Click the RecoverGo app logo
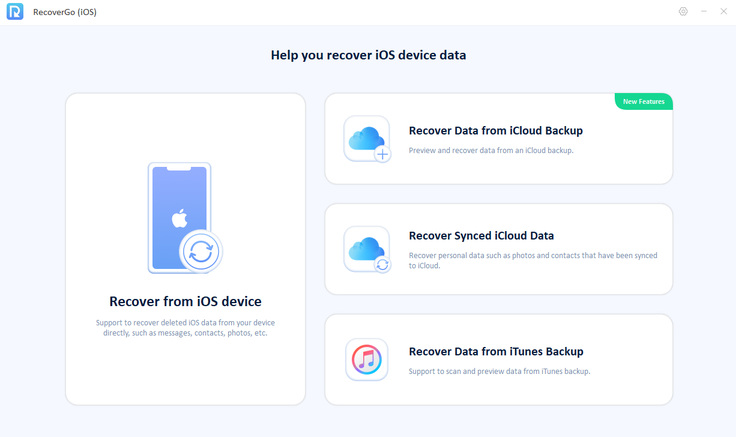The image size is (736, 437). 15,12
